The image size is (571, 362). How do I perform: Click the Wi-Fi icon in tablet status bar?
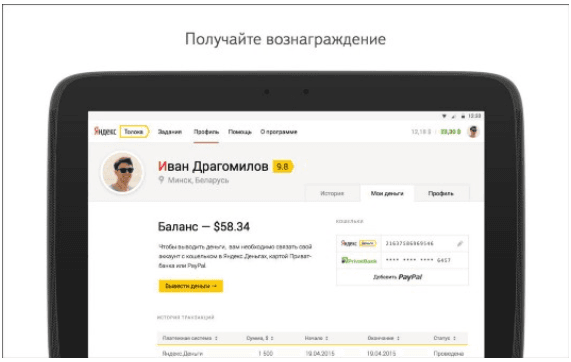coord(444,116)
